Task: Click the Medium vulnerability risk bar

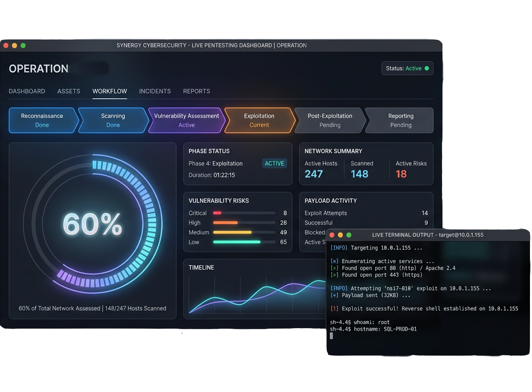Action: pyautogui.click(x=232, y=233)
